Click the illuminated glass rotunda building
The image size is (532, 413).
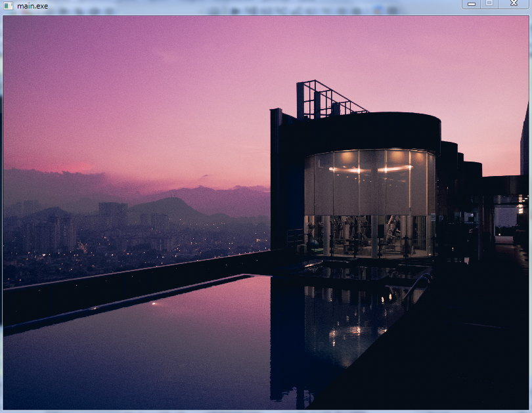[x=369, y=200]
